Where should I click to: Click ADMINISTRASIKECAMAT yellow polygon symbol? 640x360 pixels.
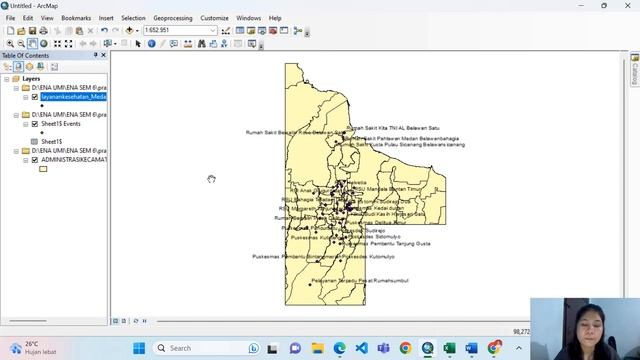tap(43, 169)
